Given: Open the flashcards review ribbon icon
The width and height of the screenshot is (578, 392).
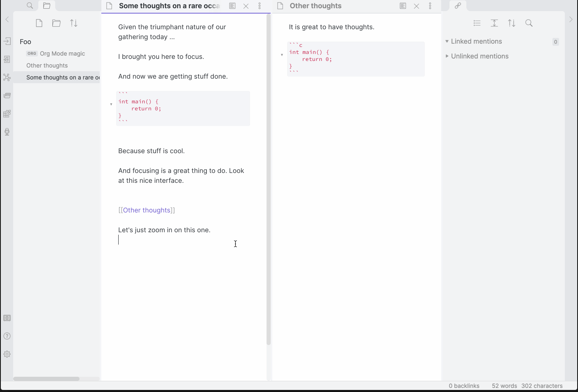Looking at the screenshot, I should pyautogui.click(x=7, y=96).
